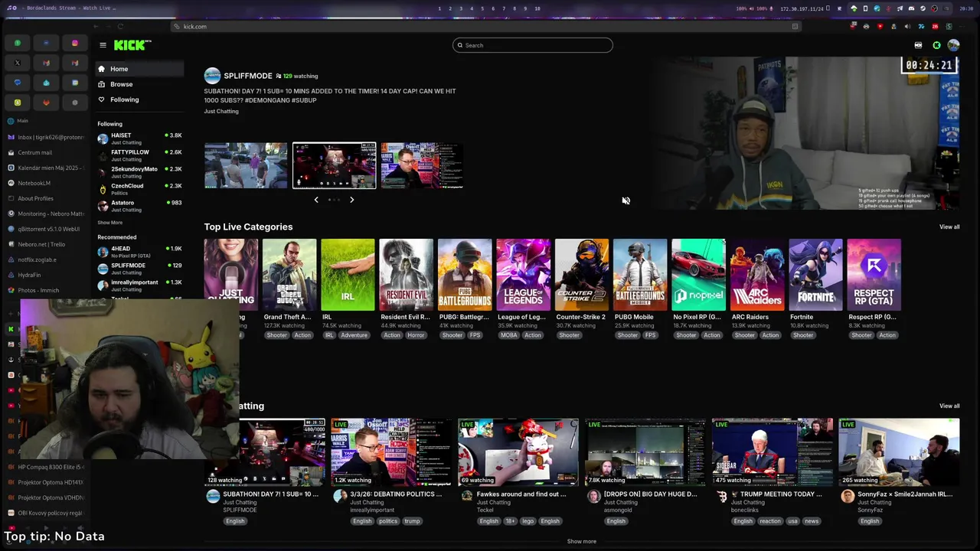The width and height of the screenshot is (980, 551).
Task: Open Browse in Kick navigation
Action: coord(139,84)
